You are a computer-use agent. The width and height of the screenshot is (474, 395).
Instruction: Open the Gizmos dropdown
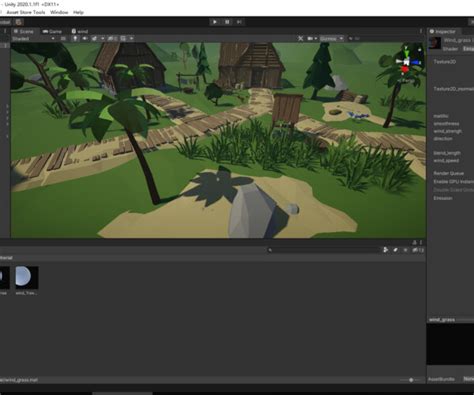click(332, 39)
